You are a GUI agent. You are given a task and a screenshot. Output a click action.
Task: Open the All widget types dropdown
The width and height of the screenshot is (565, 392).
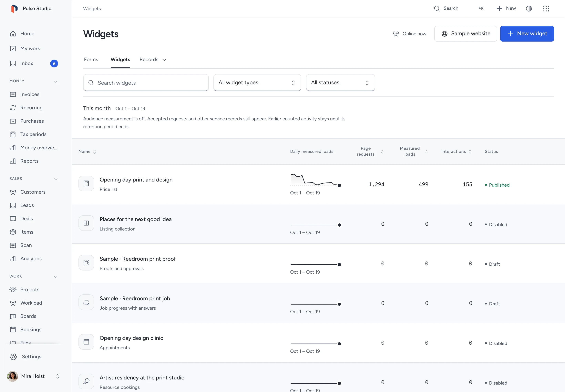tap(257, 83)
